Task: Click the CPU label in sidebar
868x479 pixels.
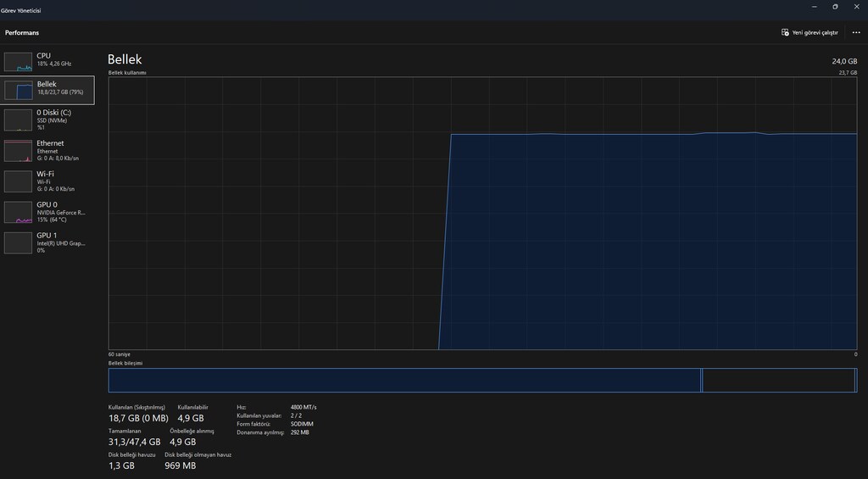Action: 44,56
